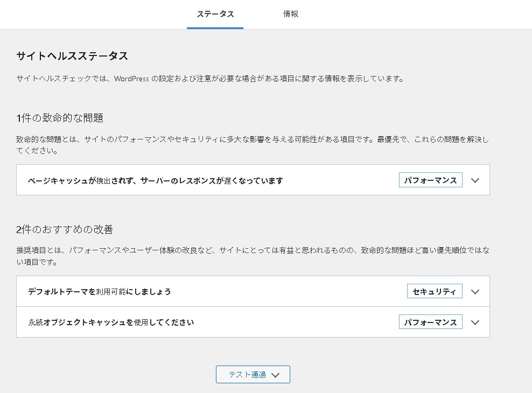
Task: Click the セキュリティ badge on デフォルトテーマ row
Action: [434, 292]
